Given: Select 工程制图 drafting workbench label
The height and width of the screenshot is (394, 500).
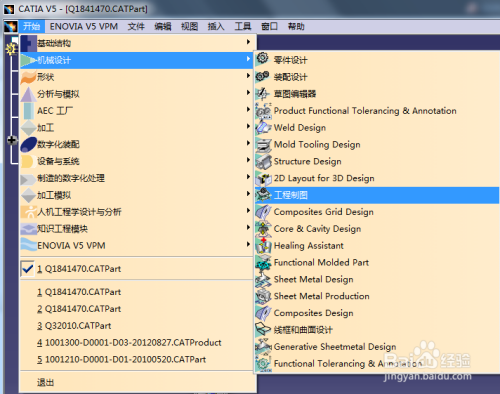Looking at the screenshot, I should point(291,195).
